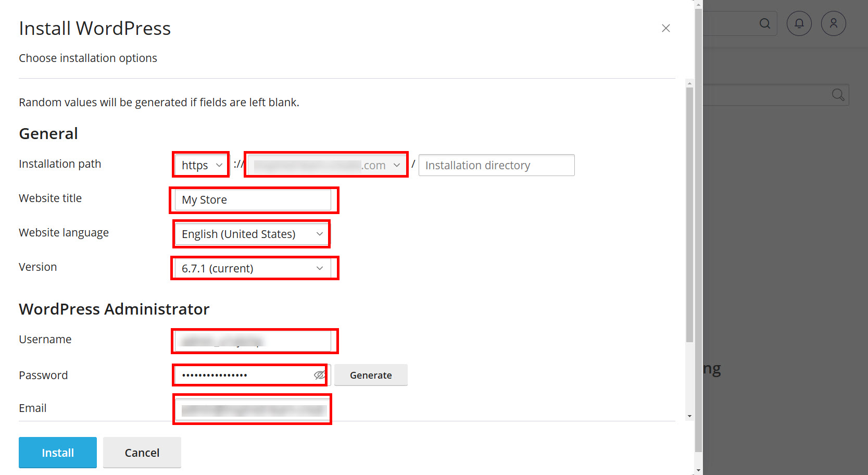Click the Email input field
The height and width of the screenshot is (475, 868).
(253, 409)
